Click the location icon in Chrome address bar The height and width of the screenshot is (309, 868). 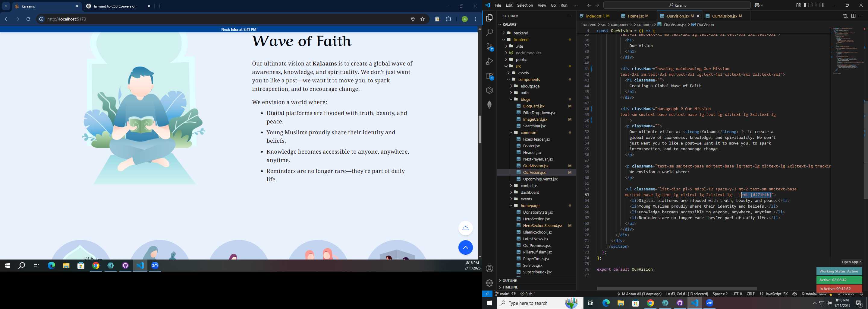[x=413, y=19]
